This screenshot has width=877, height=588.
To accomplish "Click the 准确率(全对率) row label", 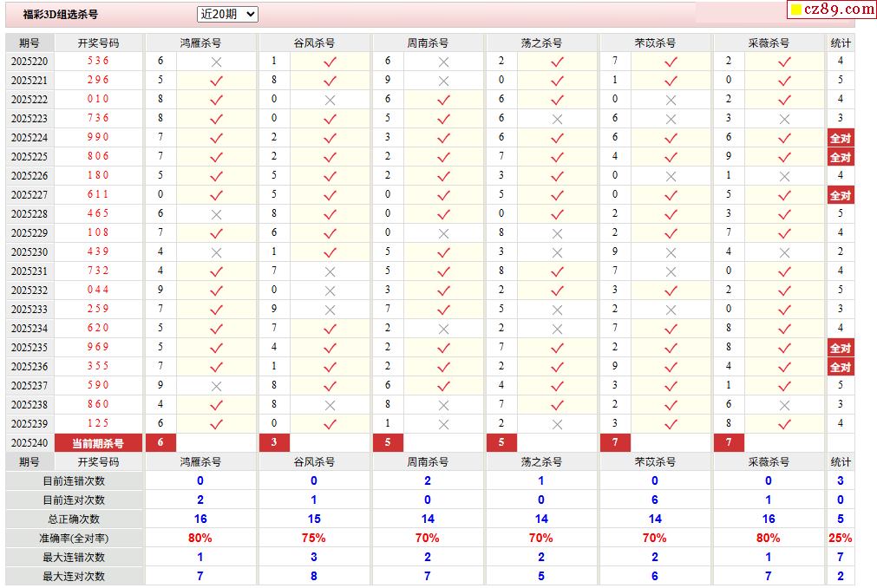I will (75, 539).
